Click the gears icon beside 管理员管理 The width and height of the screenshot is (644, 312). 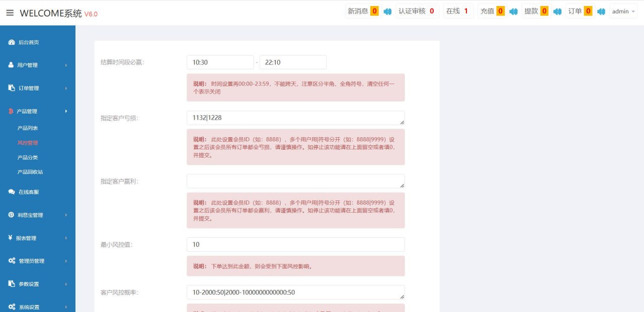coord(12,261)
